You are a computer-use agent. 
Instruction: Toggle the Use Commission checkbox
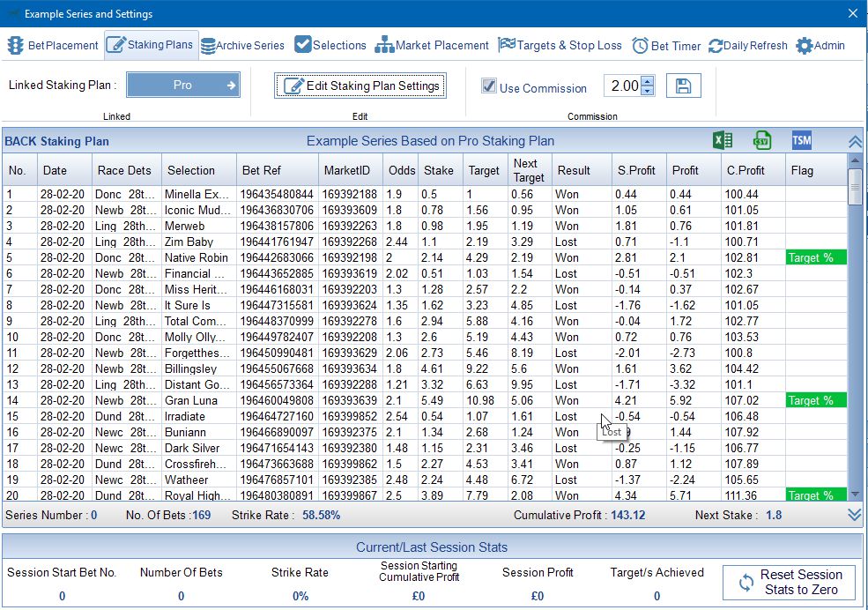[x=489, y=86]
